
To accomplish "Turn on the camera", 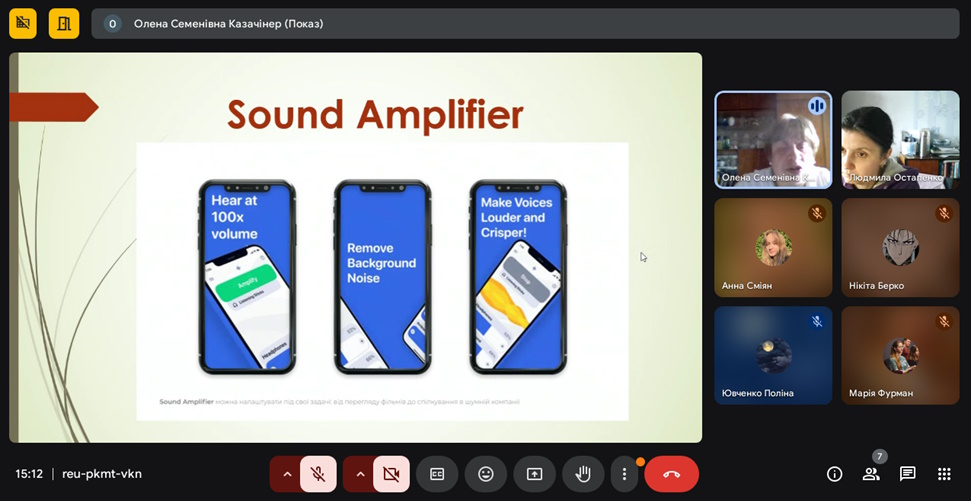I will (391, 474).
